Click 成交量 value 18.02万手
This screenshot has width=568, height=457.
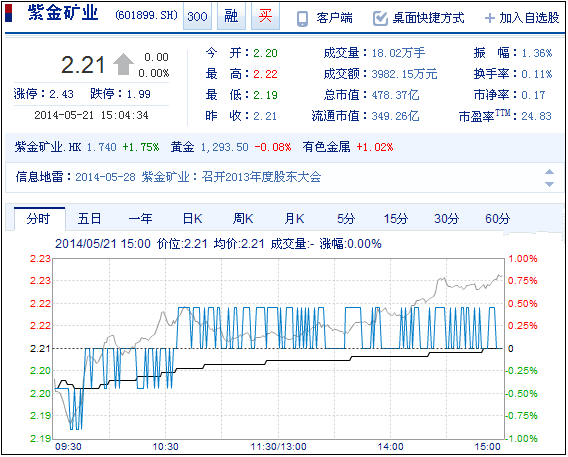coord(398,53)
